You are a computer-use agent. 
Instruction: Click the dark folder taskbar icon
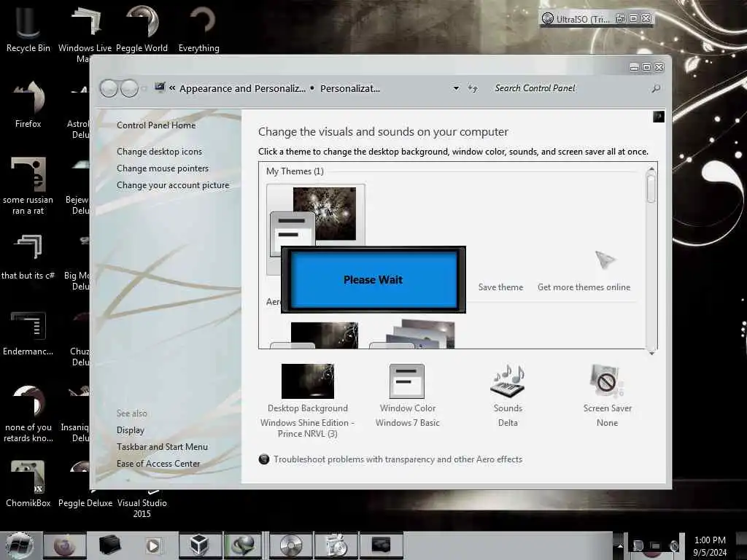[109, 545]
